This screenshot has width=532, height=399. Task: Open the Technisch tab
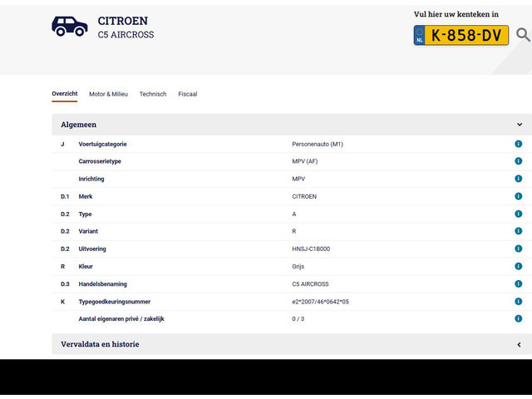153,95
